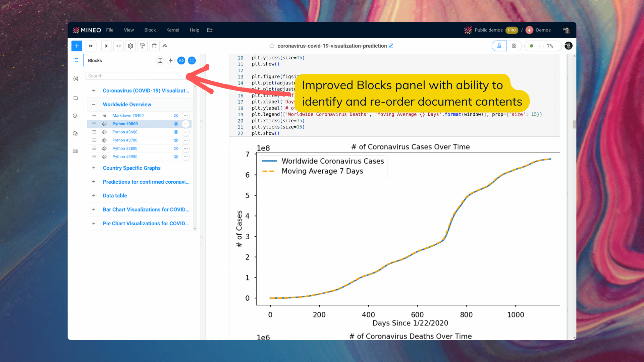
Task: Select Python #3800 block in list
Action: pyautogui.click(x=125, y=148)
